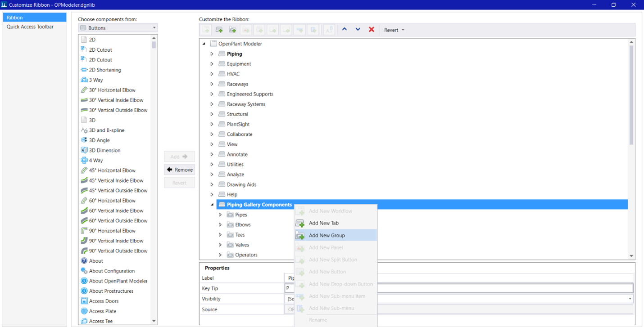Select the 3 Way component icon

pos(84,80)
